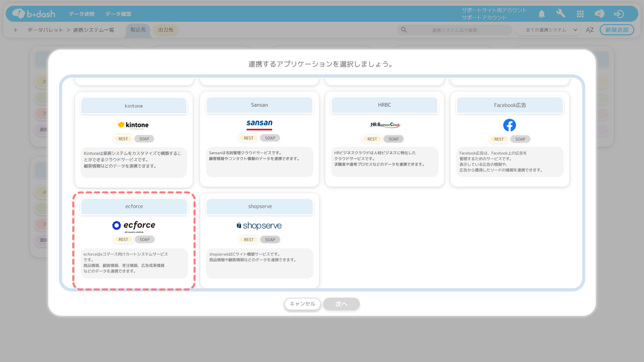Click the logout arrow icon
Screen dimensions: 644x362
tap(619, 14)
